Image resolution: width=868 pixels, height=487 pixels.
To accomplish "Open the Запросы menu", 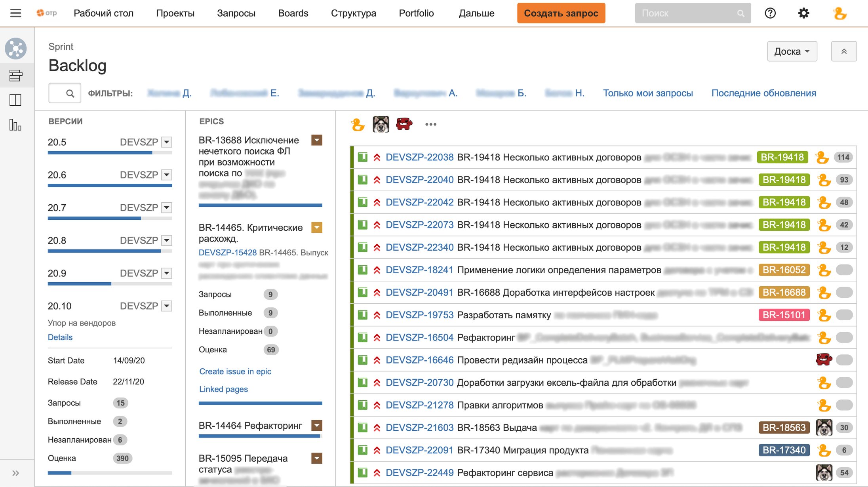I will [236, 13].
